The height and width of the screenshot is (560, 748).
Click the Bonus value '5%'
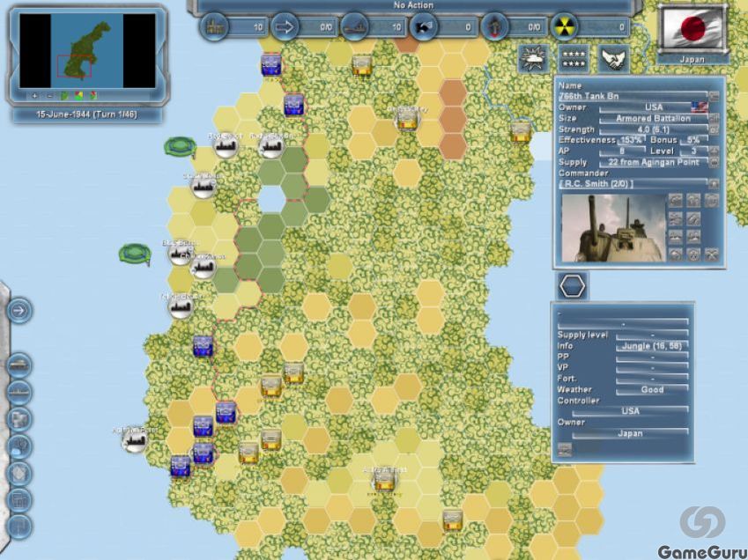[693, 141]
